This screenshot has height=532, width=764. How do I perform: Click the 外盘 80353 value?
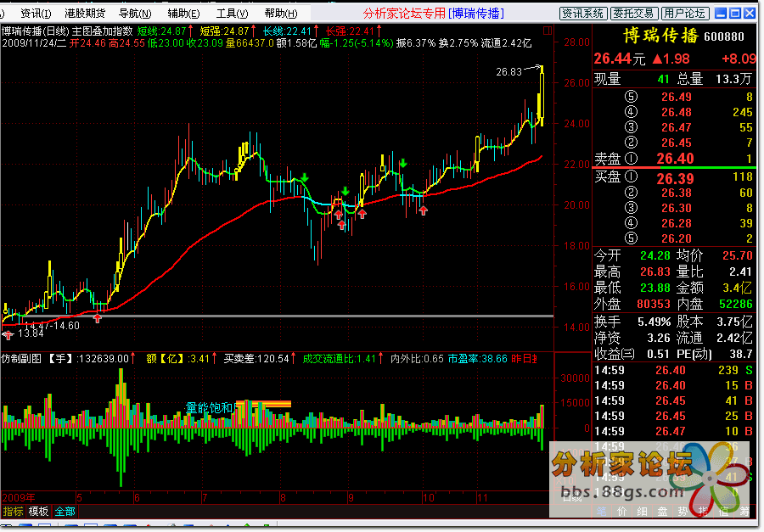(654, 304)
